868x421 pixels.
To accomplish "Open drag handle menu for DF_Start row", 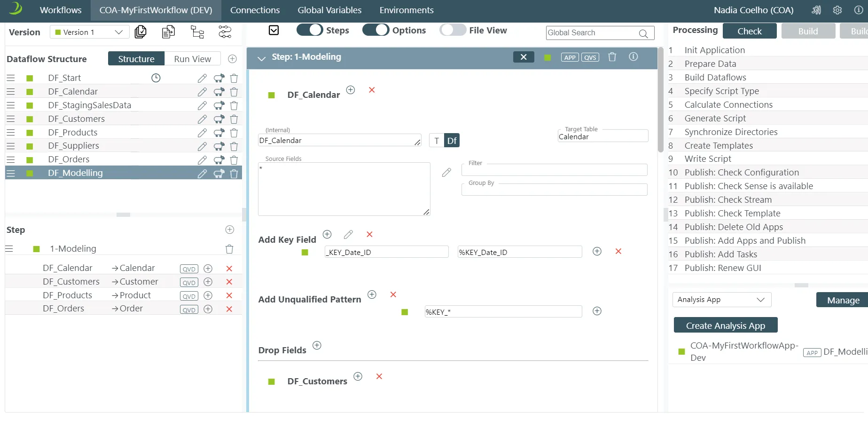I will pos(11,78).
